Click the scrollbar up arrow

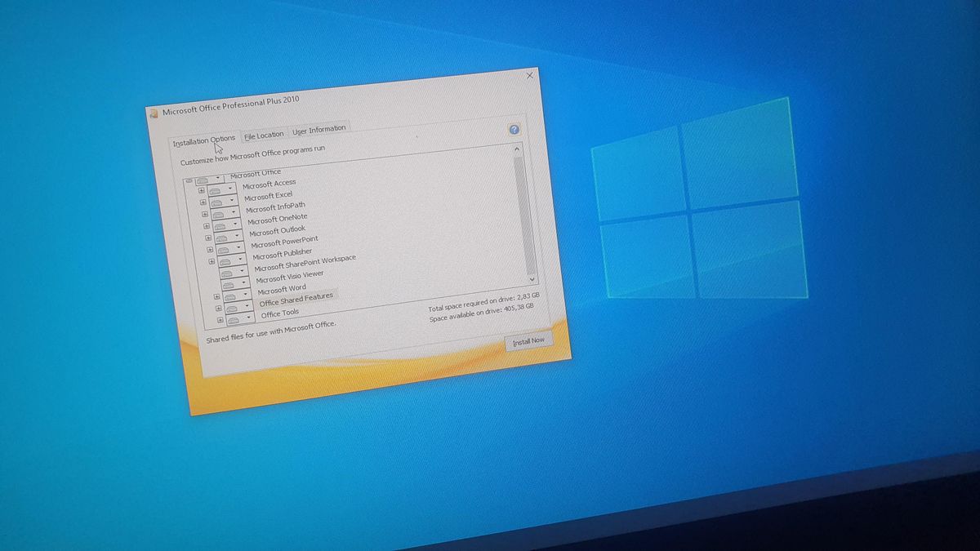[x=516, y=149]
